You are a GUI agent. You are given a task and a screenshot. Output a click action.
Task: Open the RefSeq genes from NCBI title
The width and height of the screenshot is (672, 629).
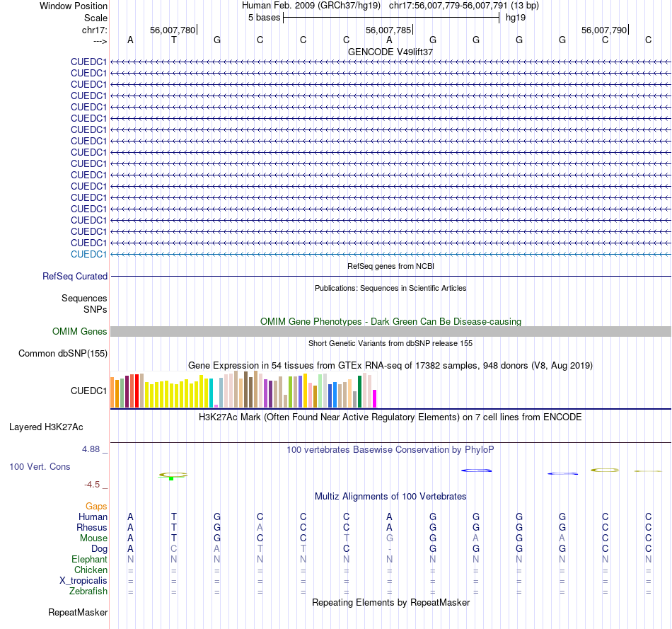[x=390, y=266]
